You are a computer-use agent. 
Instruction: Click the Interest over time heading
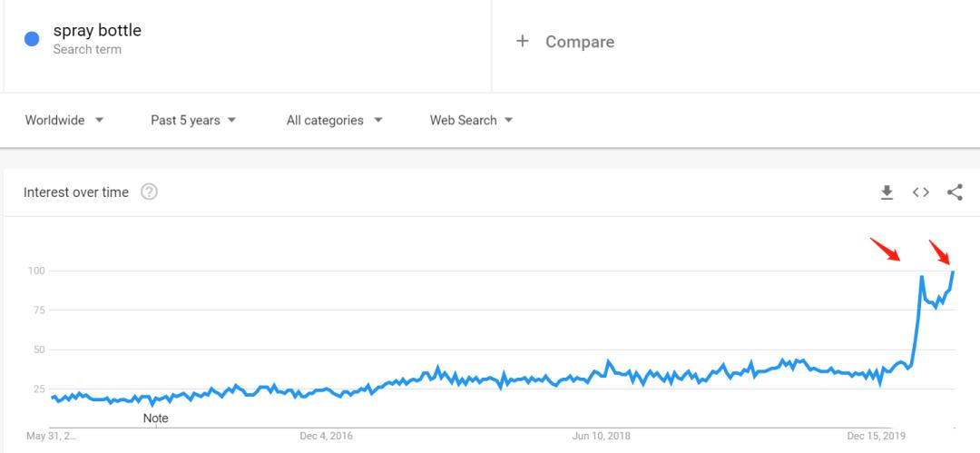pos(76,192)
